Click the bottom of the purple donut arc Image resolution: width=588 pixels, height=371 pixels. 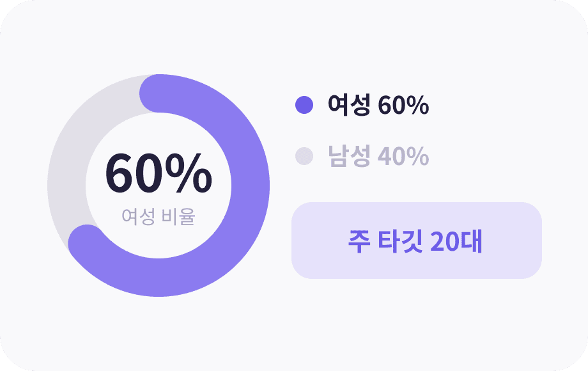pos(159,278)
